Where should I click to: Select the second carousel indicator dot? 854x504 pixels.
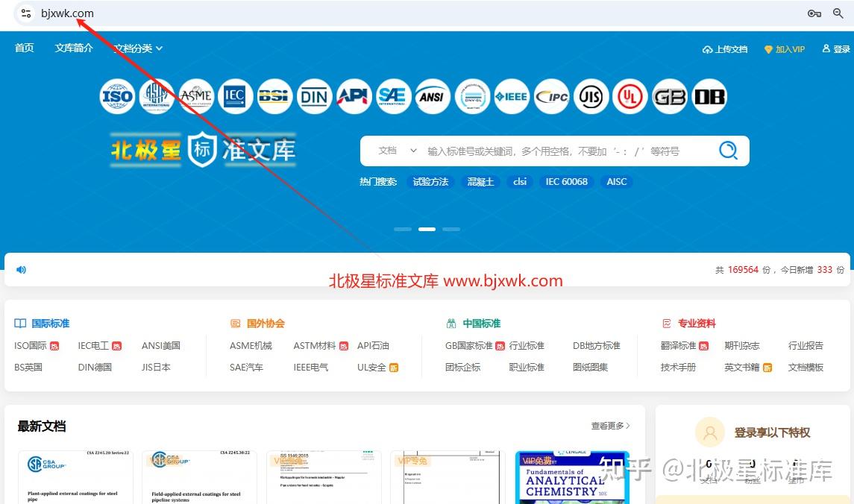tap(427, 229)
